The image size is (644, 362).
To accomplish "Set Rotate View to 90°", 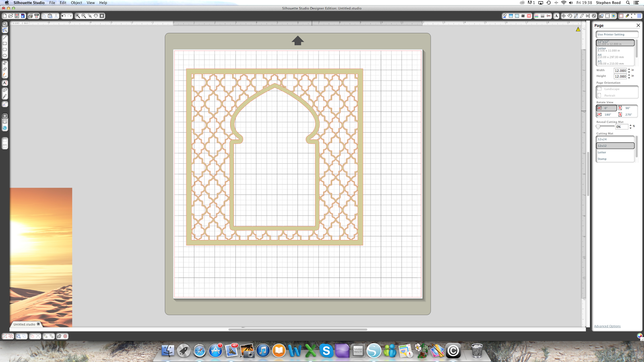I will click(627, 108).
